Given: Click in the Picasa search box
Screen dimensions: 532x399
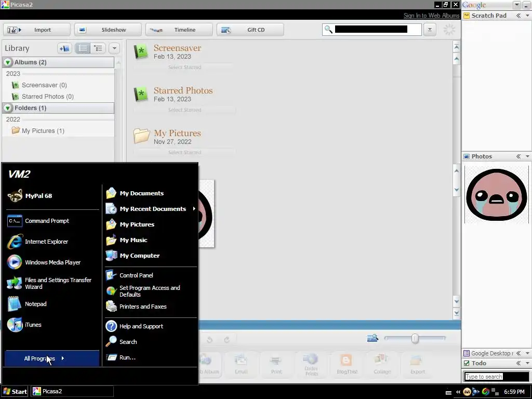Looking at the screenshot, I should tap(371, 30).
